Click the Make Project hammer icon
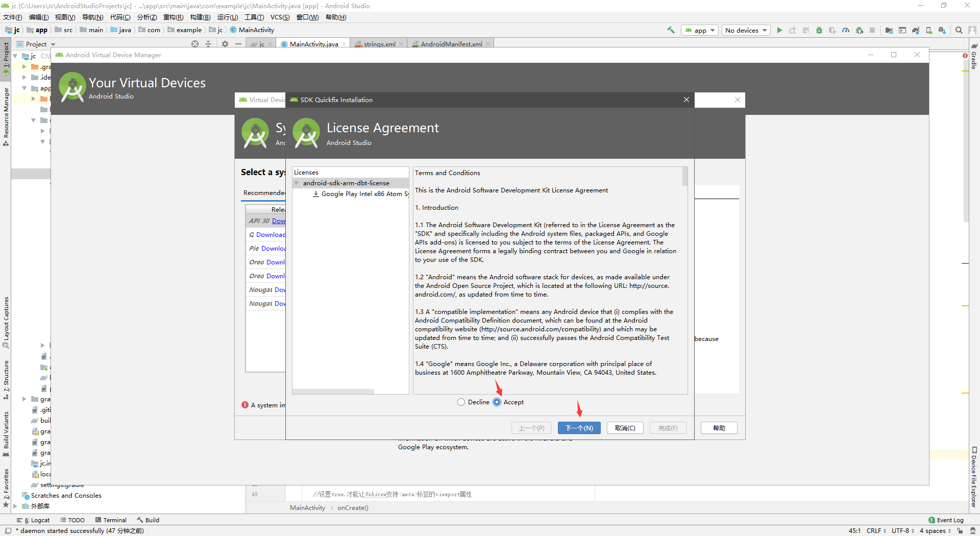980x536 pixels. click(x=671, y=30)
